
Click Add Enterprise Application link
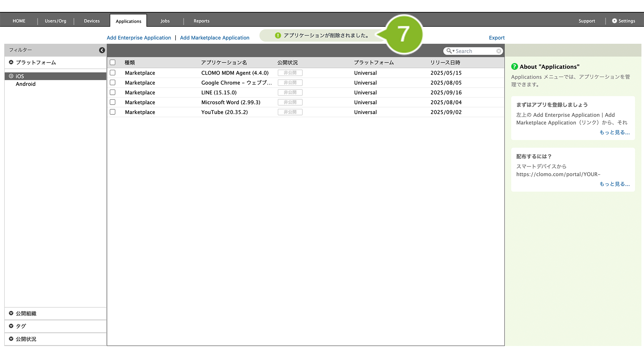[x=139, y=38]
